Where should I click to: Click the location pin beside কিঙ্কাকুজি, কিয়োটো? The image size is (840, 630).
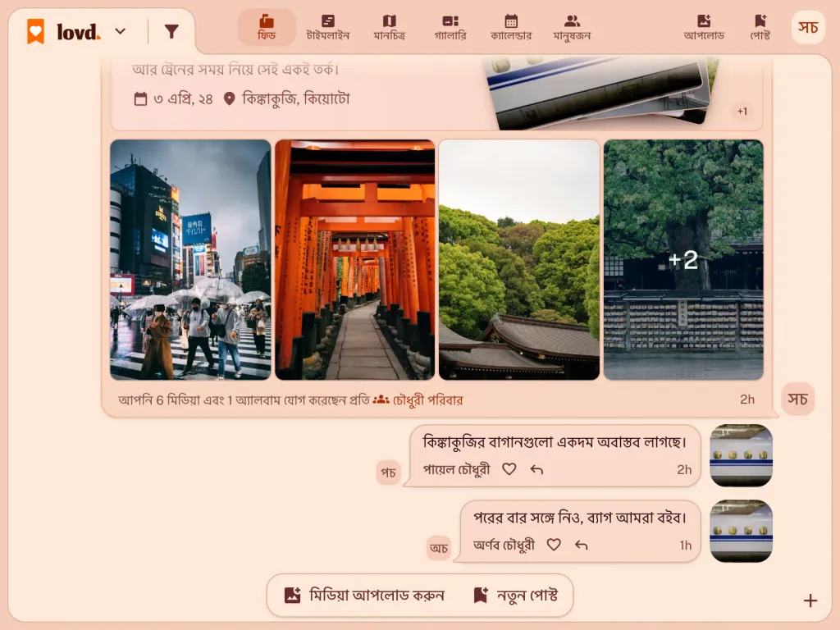230,99
